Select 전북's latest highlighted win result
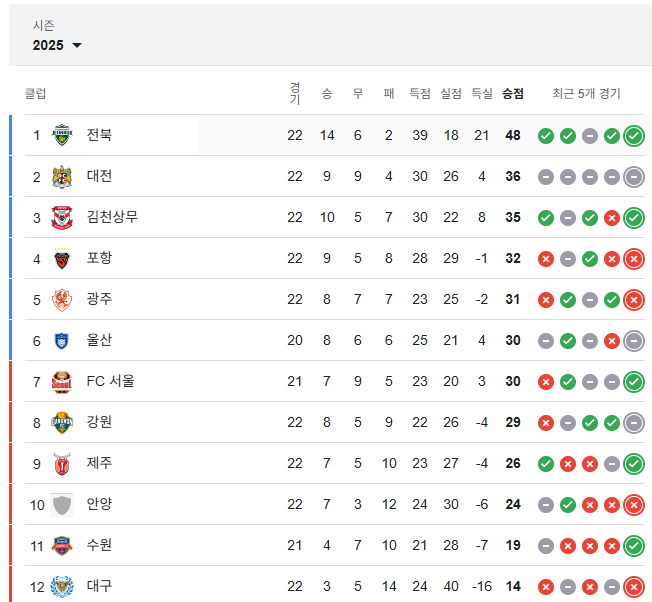Viewport: 652px width, 602px height. click(634, 136)
